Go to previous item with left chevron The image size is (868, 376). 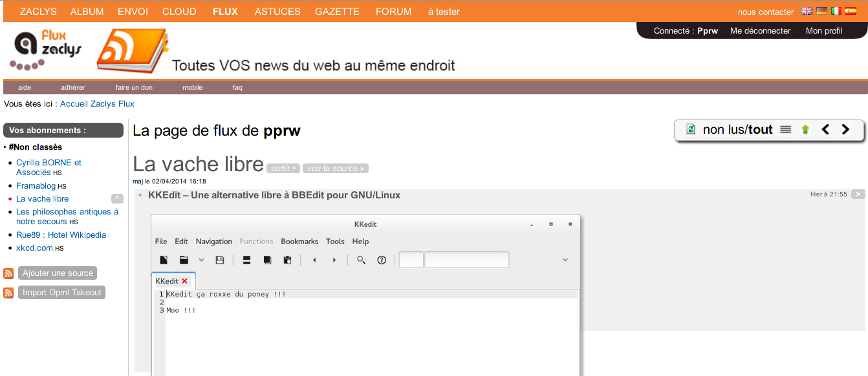click(825, 129)
